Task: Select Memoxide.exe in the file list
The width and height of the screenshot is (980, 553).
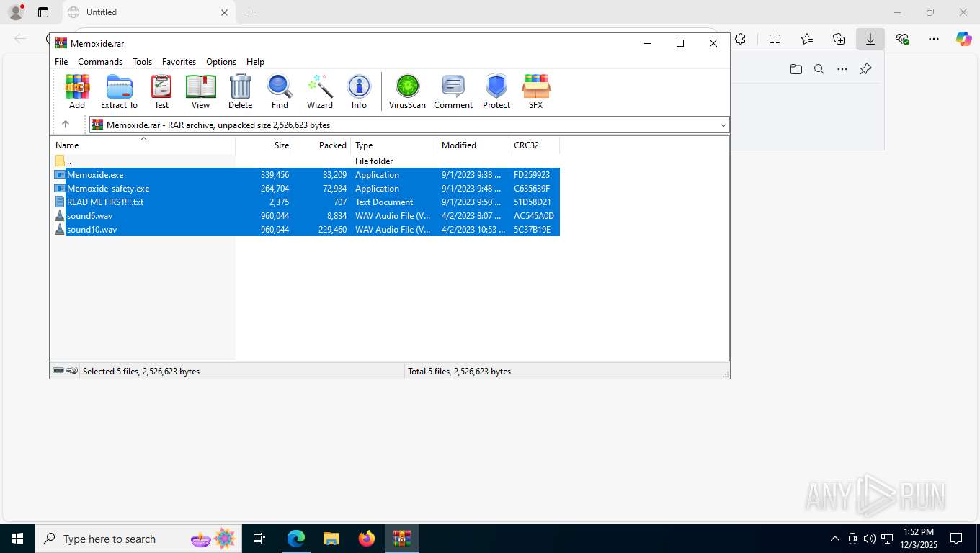Action: pos(306,175)
